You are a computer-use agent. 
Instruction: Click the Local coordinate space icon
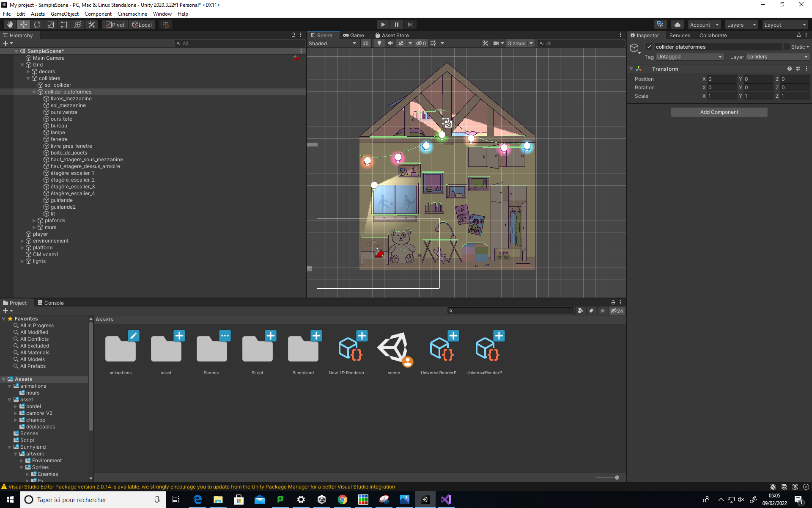[x=142, y=25]
